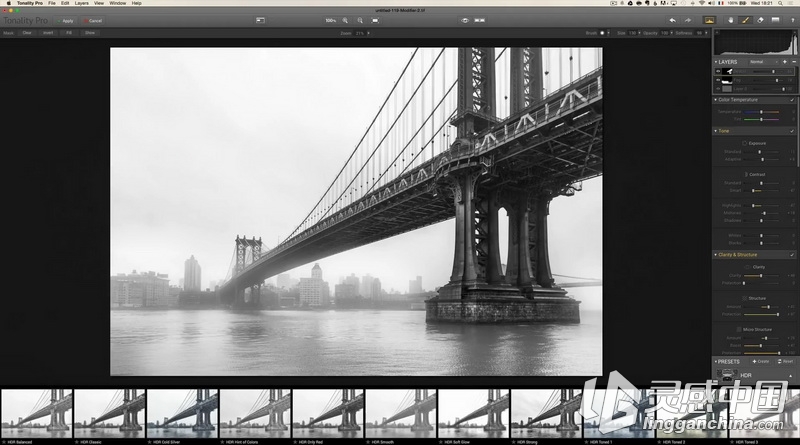The width and height of the screenshot is (800, 445).
Task: Open the Window menu
Action: pos(118,3)
